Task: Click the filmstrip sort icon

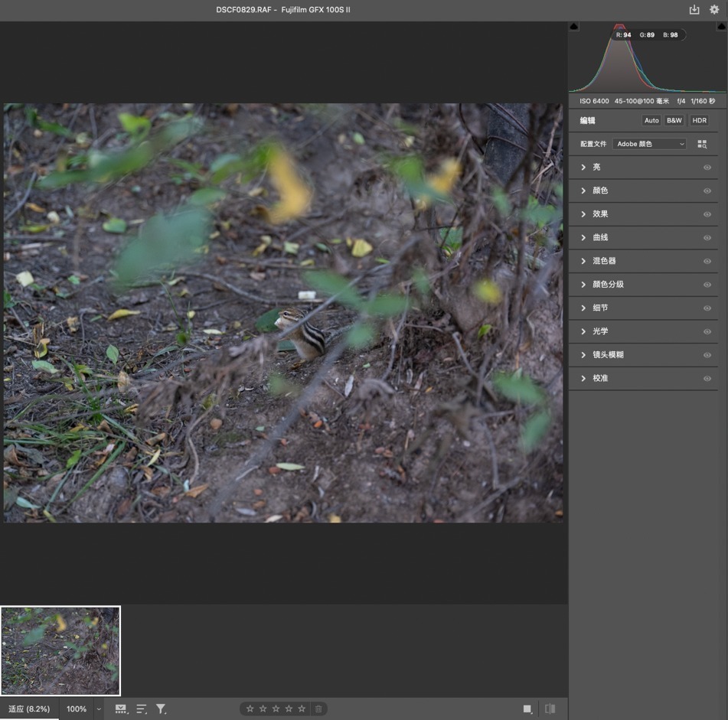Action: pos(142,709)
